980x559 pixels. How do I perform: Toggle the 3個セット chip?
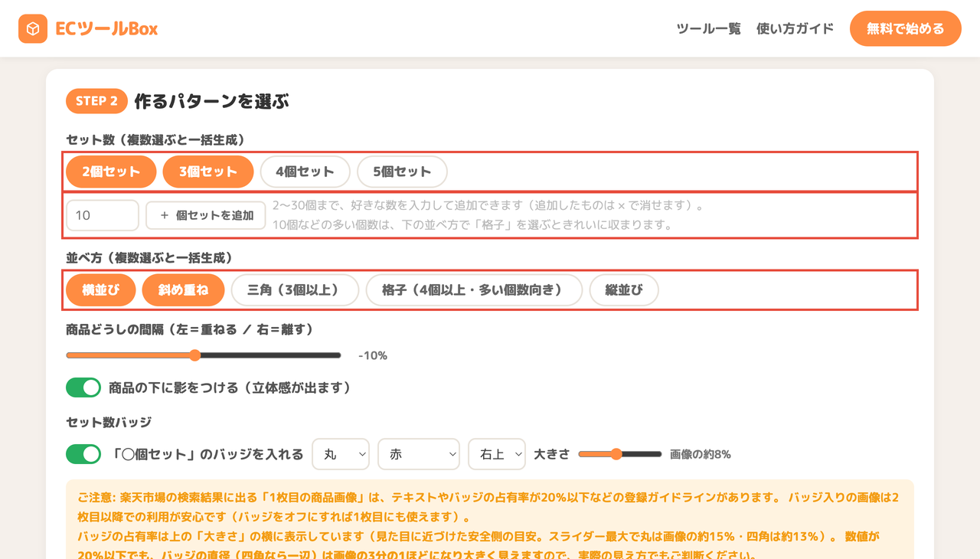coord(208,172)
